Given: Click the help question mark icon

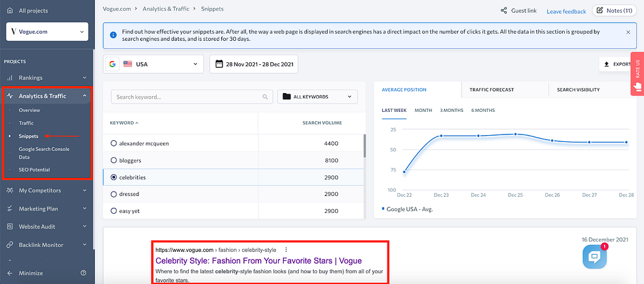Looking at the screenshot, I should pyautogui.click(x=83, y=273).
